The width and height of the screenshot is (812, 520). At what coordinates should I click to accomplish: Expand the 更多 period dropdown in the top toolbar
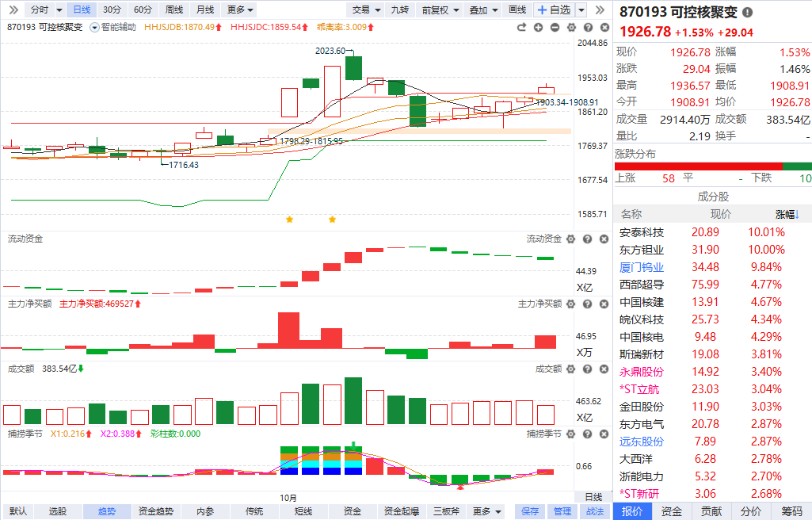pyautogui.click(x=240, y=10)
